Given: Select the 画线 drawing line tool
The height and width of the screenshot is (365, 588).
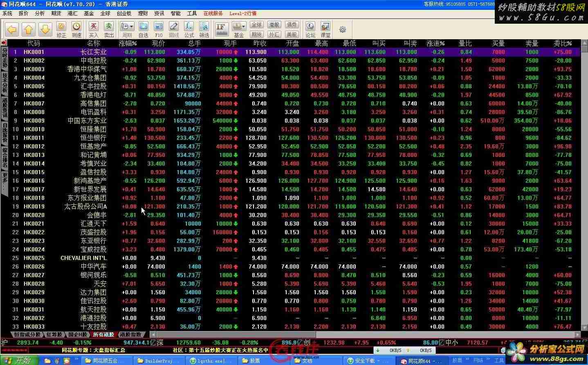Looking at the screenshot, I should tap(174, 30).
